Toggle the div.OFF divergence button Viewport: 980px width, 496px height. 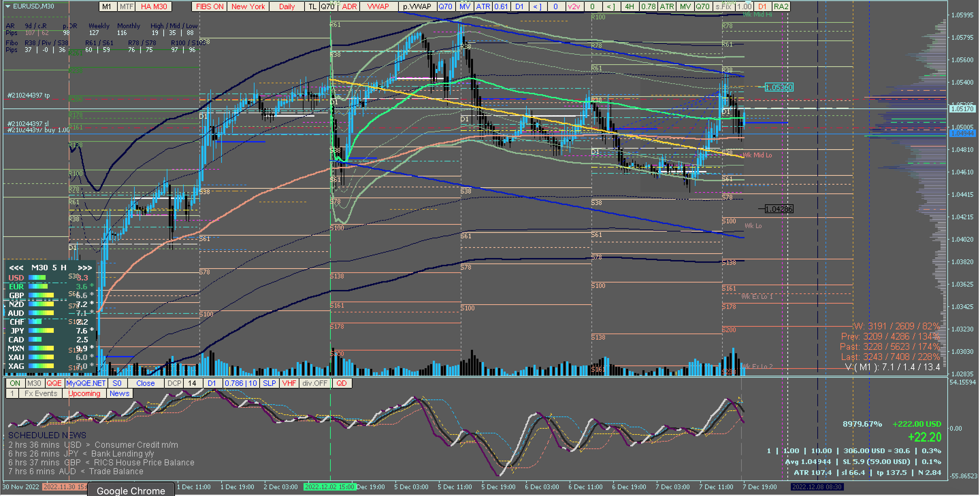pyautogui.click(x=315, y=383)
